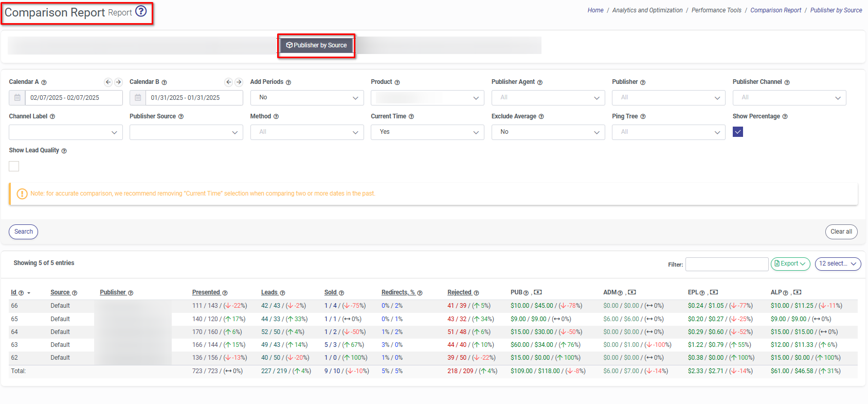Click the help icon beside Comparison Report title
Image resolution: width=868 pixels, height=404 pixels.
[141, 11]
